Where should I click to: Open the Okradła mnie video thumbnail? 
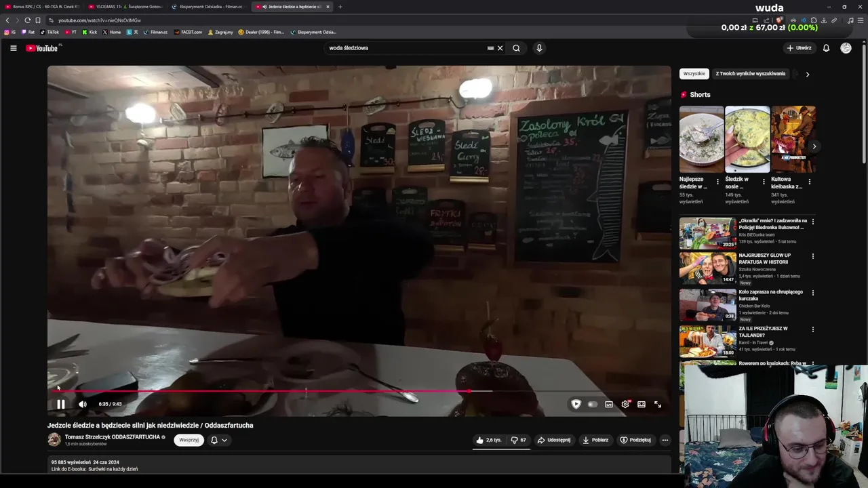tap(707, 233)
